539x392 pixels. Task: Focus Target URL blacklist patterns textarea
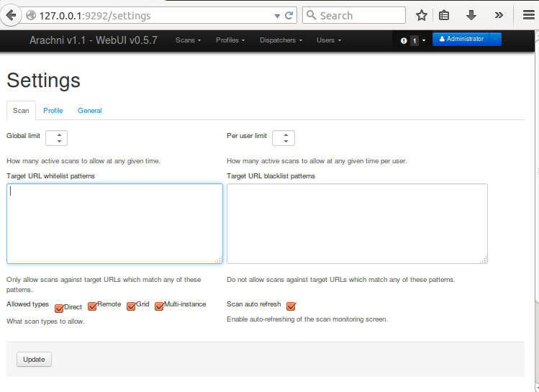[357, 224]
